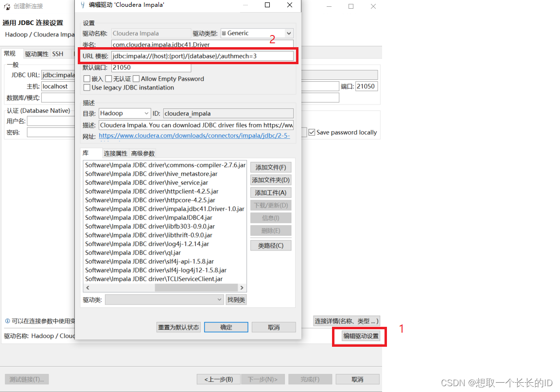Click 编辑驱动设置 button
This screenshot has width=560, height=392.
point(361,336)
